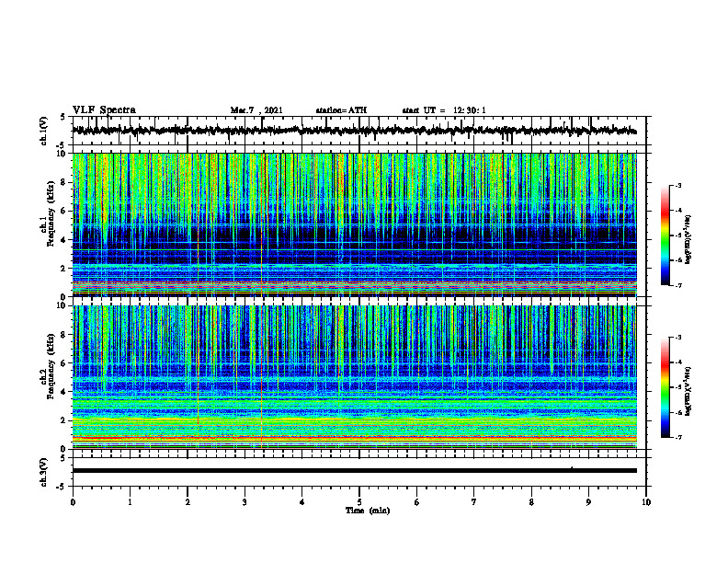Click the ch.3 flat black waveform trace
Screen dimensions: 728x563
355,471
